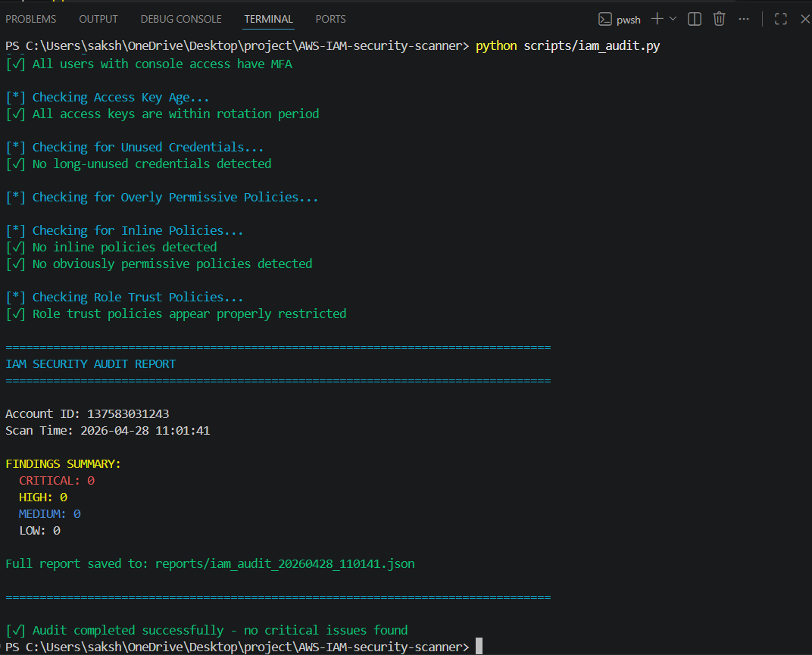Click the Account ID number 137583031243
This screenshot has height=655, width=812.
[128, 414]
